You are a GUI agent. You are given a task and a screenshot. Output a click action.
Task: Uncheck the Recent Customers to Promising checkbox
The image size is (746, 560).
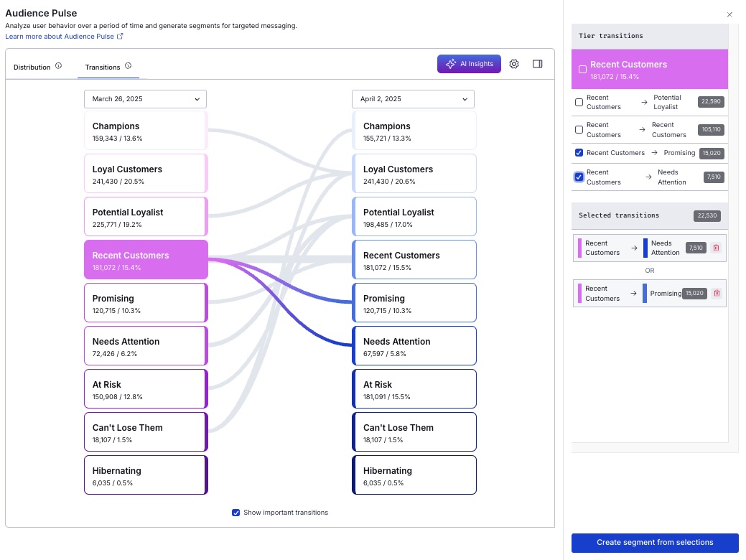click(579, 153)
